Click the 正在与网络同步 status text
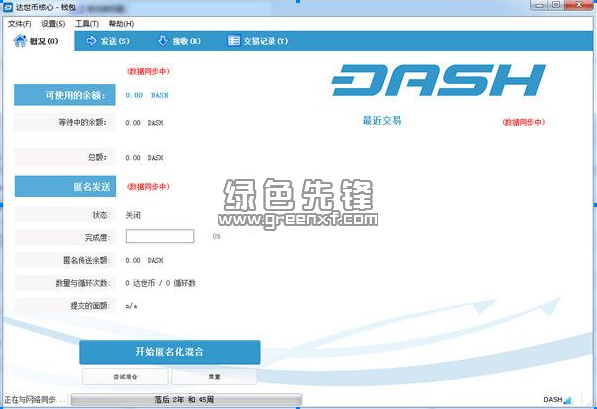Viewport: 597px width, 409px height. point(35,400)
